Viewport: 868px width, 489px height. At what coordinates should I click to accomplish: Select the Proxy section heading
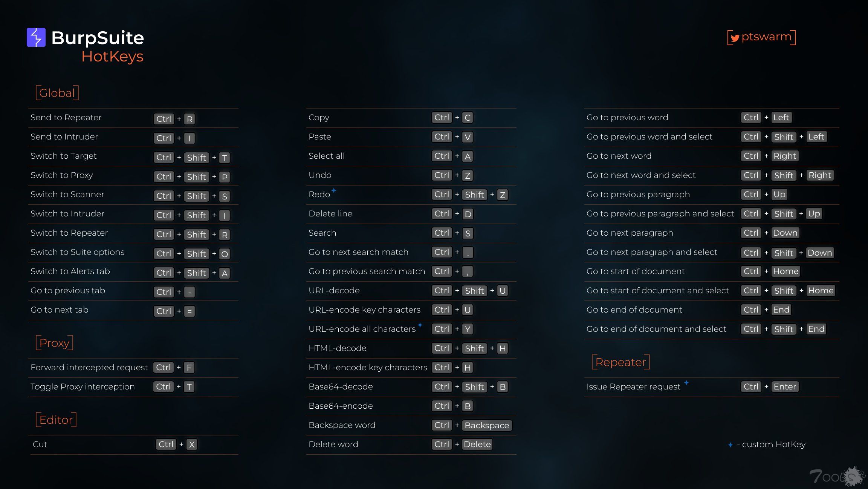(55, 343)
